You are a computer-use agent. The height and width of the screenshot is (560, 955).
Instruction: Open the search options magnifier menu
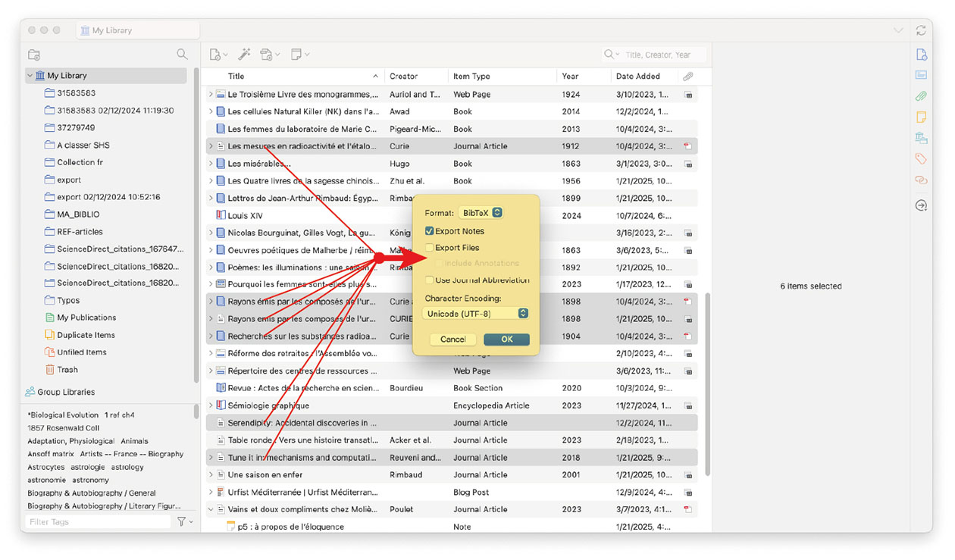(x=611, y=54)
